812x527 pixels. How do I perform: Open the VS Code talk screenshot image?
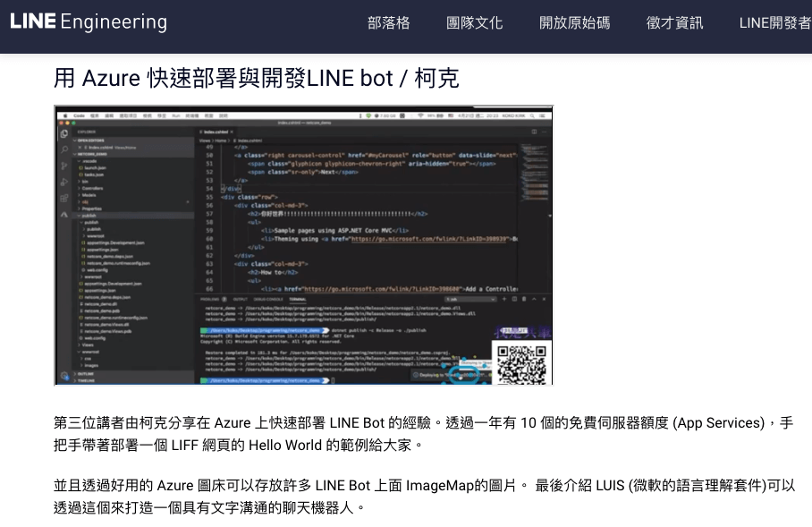pos(303,245)
